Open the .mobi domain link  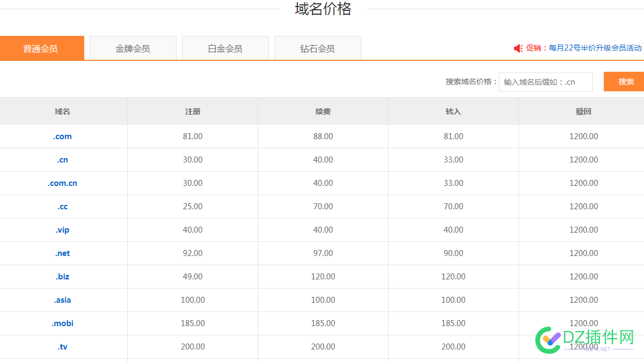(62, 323)
